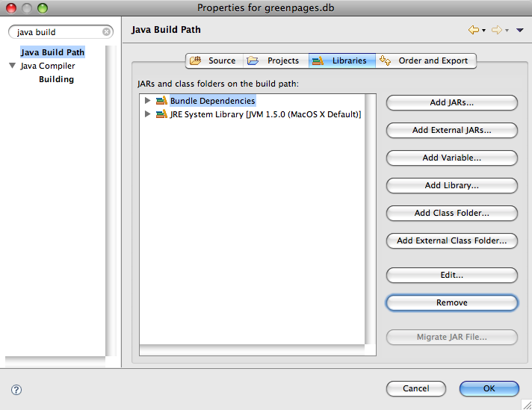Switch to the Source tab
The height and width of the screenshot is (410, 532).
[214, 60]
